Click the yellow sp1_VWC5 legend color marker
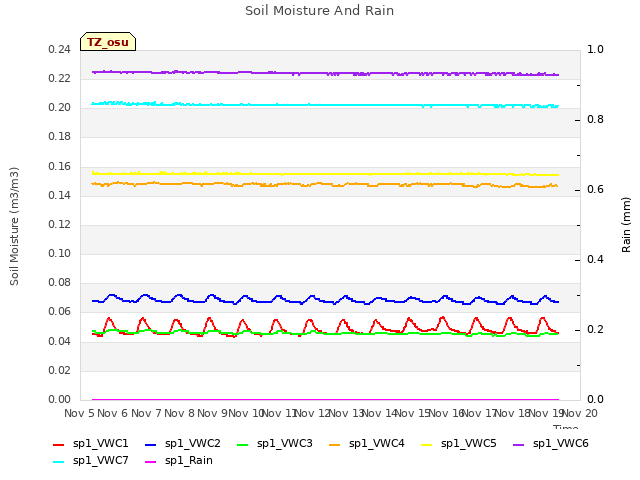The width and height of the screenshot is (640, 480). (427, 445)
